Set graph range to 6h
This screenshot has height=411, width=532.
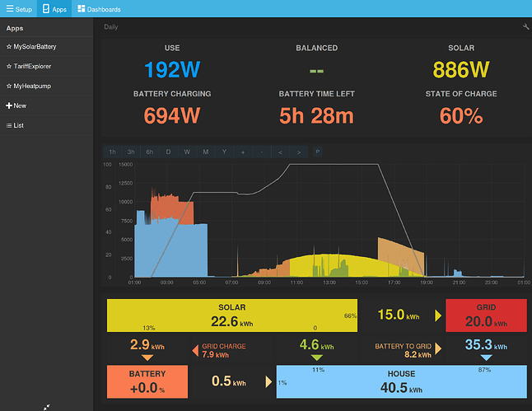tap(150, 152)
